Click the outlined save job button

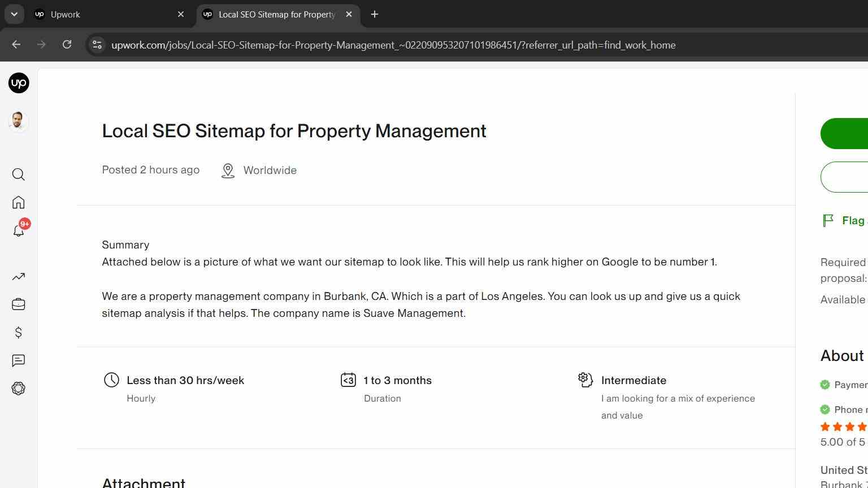tap(844, 177)
